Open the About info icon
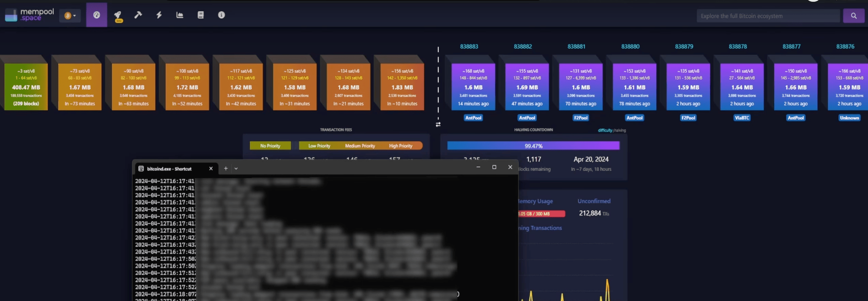This screenshot has height=301, width=868. 221,15
